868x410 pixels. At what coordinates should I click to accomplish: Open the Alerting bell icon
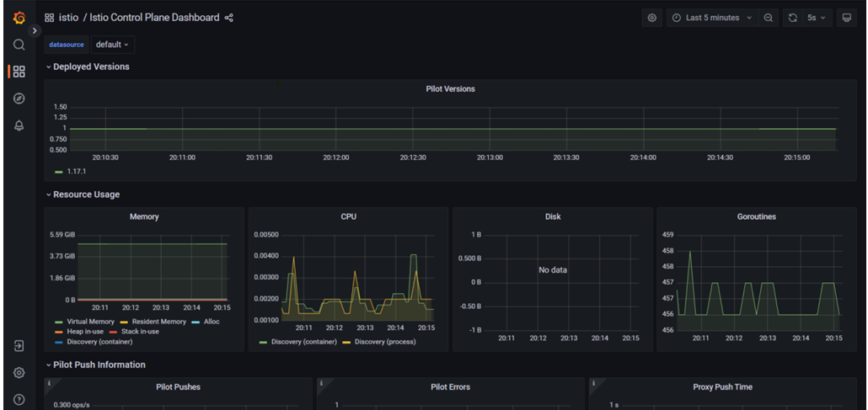coord(19,125)
